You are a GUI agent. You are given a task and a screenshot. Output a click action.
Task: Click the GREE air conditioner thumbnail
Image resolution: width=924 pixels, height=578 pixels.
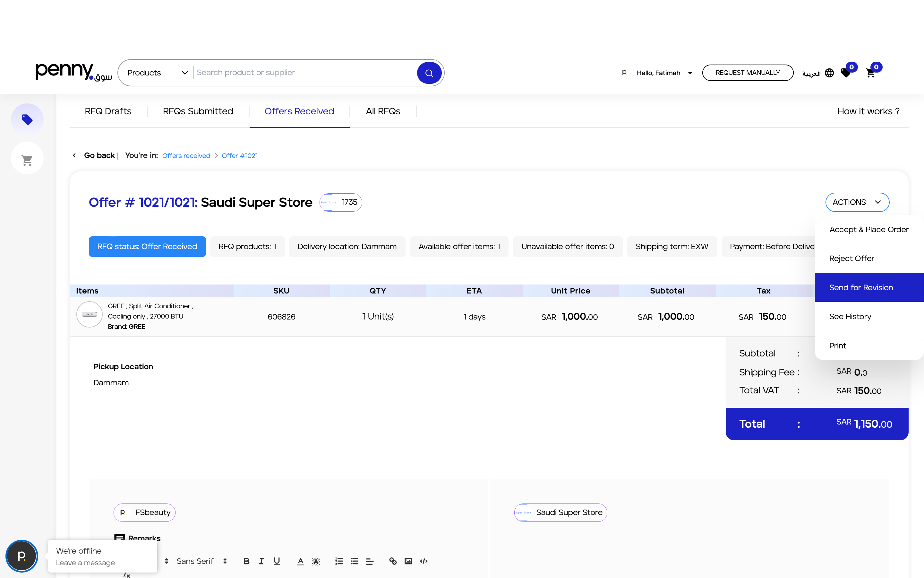pyautogui.click(x=89, y=315)
